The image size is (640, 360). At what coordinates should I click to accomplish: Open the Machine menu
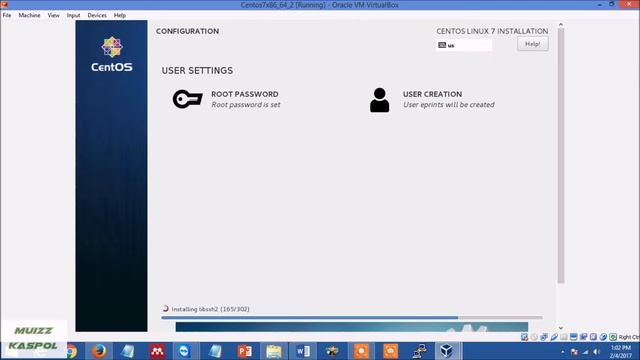[x=29, y=15]
